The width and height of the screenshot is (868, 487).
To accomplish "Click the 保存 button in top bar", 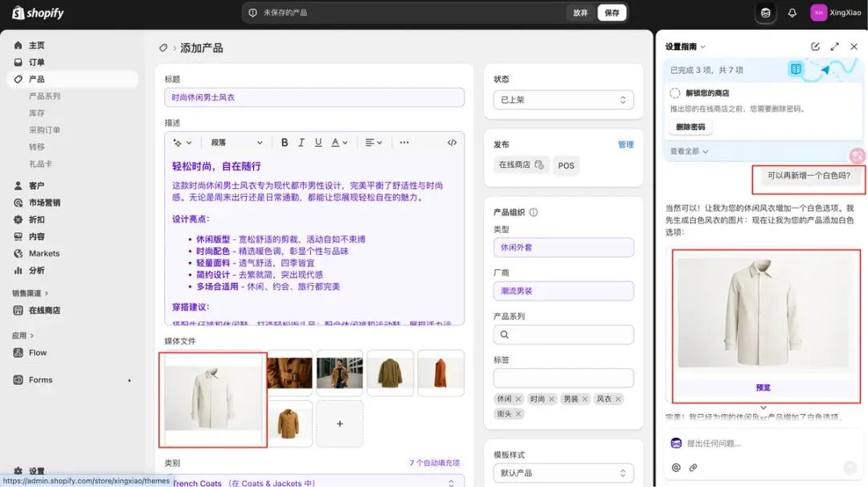I will tap(612, 13).
